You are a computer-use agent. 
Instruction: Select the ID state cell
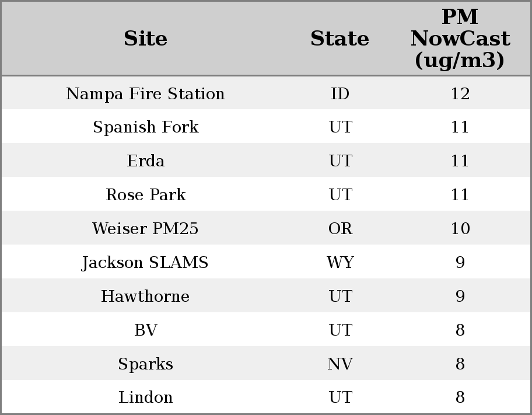click(x=340, y=93)
